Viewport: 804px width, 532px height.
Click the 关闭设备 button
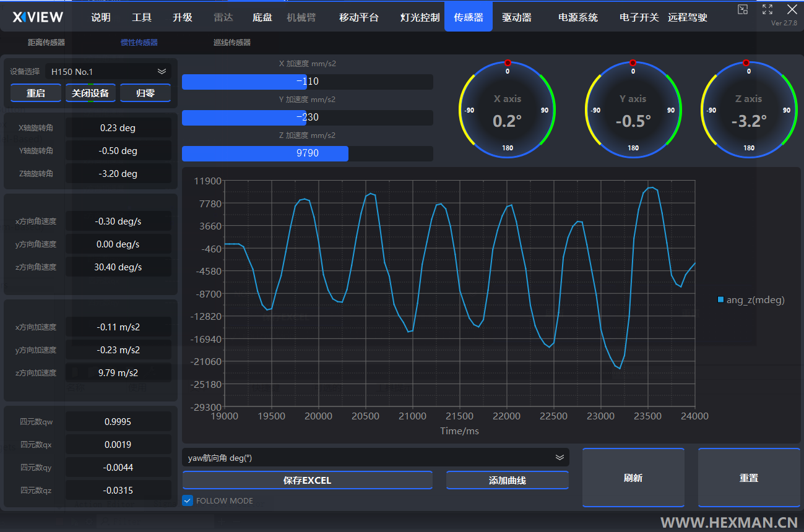point(90,93)
